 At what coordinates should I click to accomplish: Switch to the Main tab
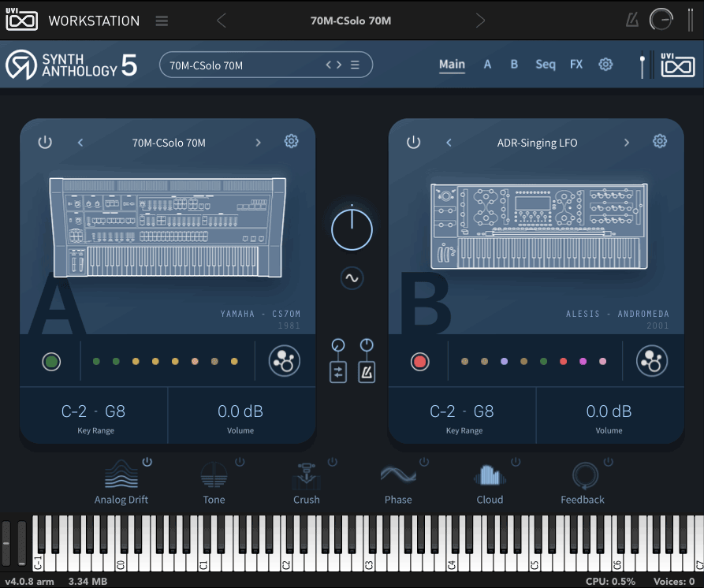452,65
